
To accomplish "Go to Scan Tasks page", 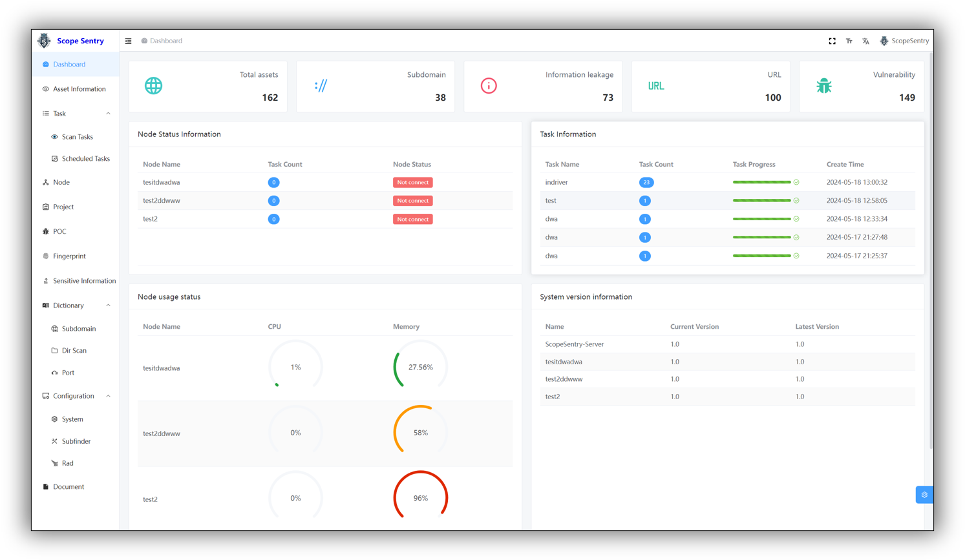I will point(77,137).
